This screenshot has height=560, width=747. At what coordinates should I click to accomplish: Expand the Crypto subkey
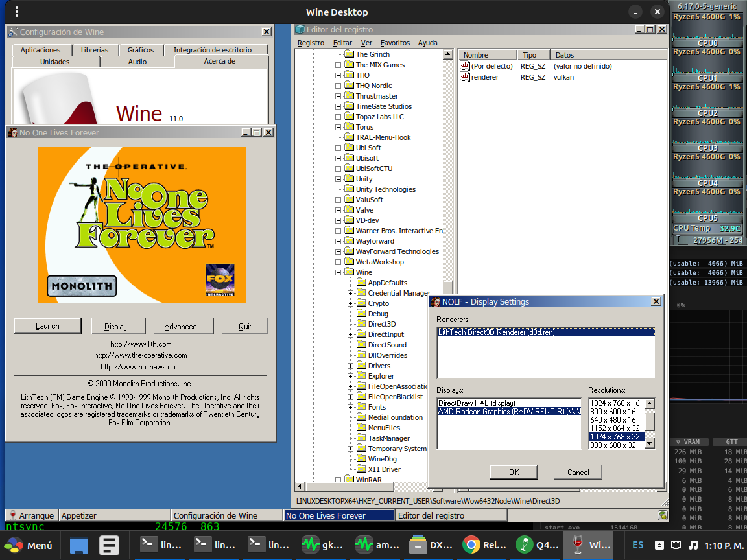point(350,303)
